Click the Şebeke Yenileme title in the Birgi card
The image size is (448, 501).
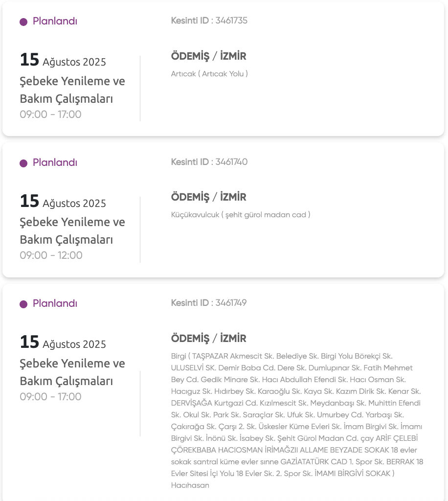click(72, 372)
